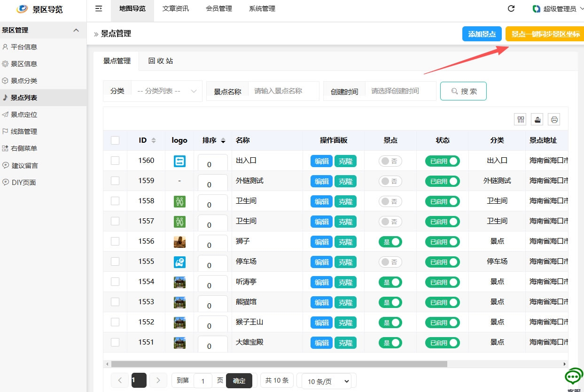
Task: Click the 景区导览 logo icon
Action: (x=22, y=9)
